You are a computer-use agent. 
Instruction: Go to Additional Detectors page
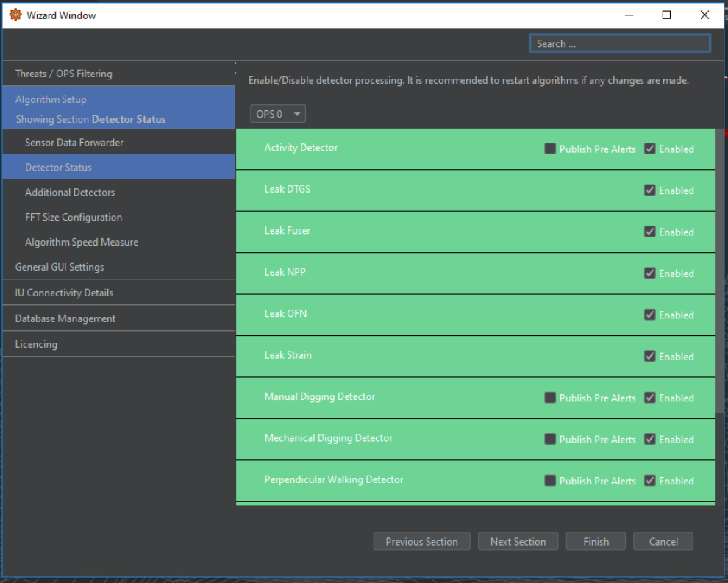(70, 193)
